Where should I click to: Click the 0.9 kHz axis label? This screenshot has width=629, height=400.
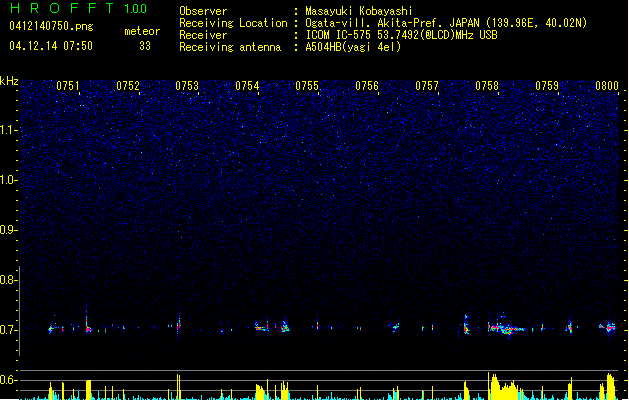coord(8,230)
